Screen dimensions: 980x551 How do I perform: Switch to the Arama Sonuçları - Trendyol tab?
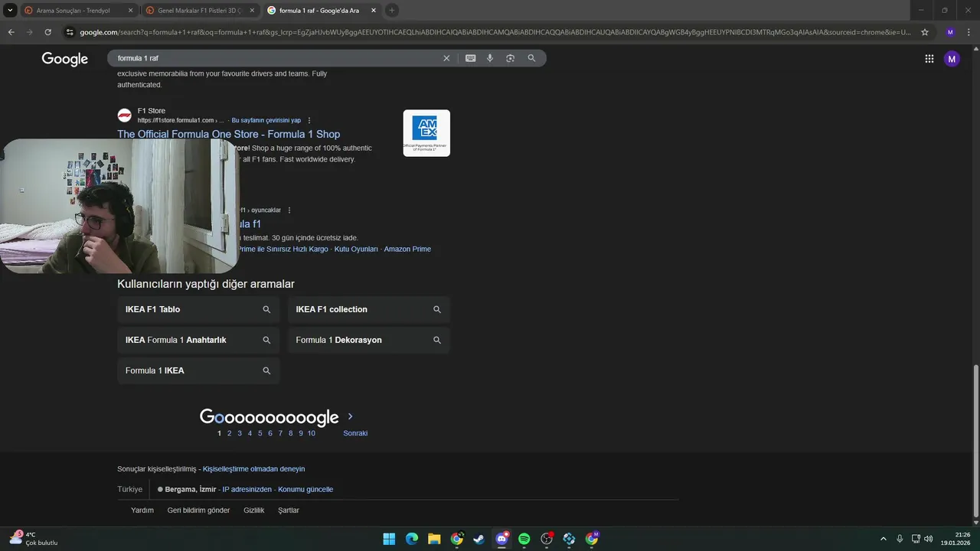pos(77,10)
